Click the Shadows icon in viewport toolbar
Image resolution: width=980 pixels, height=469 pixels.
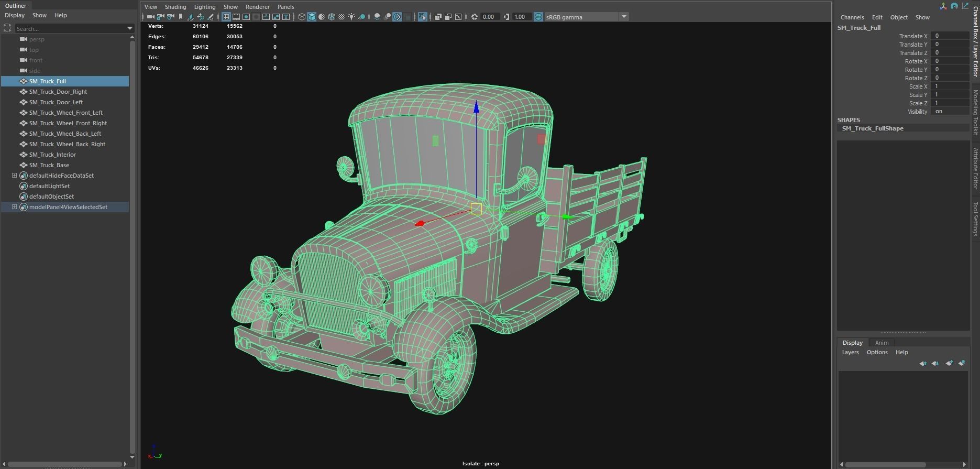tap(362, 17)
